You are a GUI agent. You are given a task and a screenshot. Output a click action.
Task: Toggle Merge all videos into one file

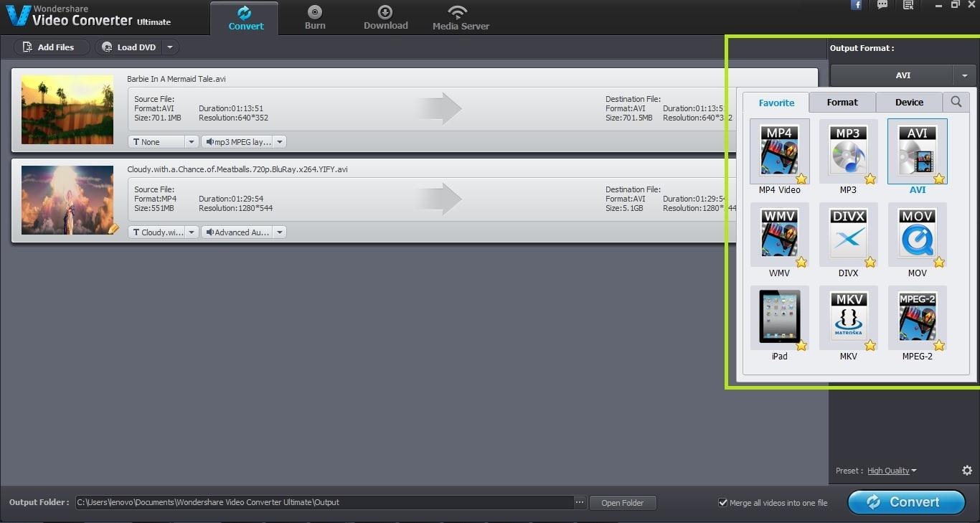click(x=723, y=502)
